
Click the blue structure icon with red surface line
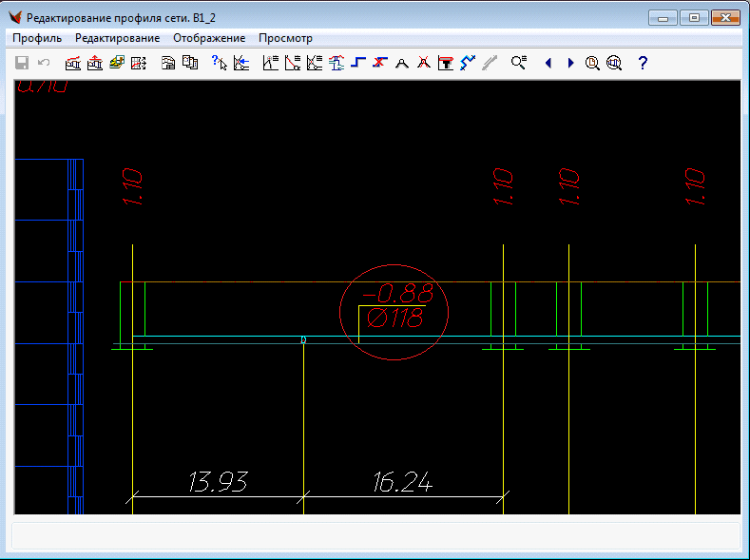[337, 63]
